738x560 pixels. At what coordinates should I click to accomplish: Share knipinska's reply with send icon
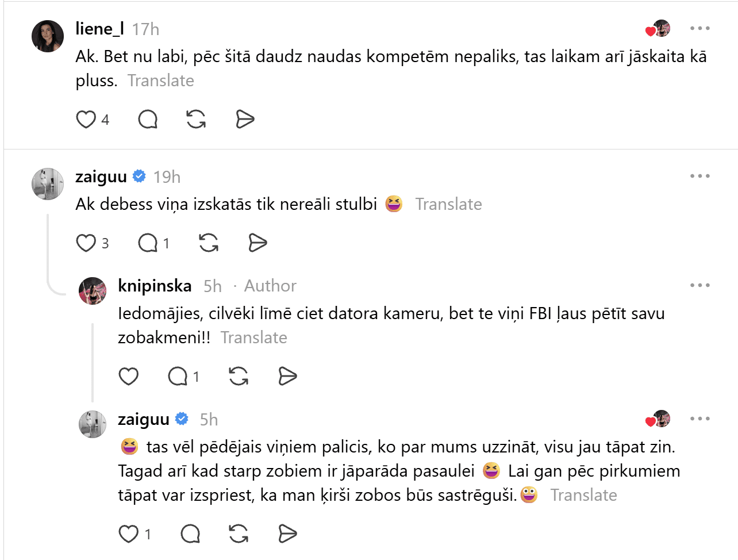[x=287, y=377]
